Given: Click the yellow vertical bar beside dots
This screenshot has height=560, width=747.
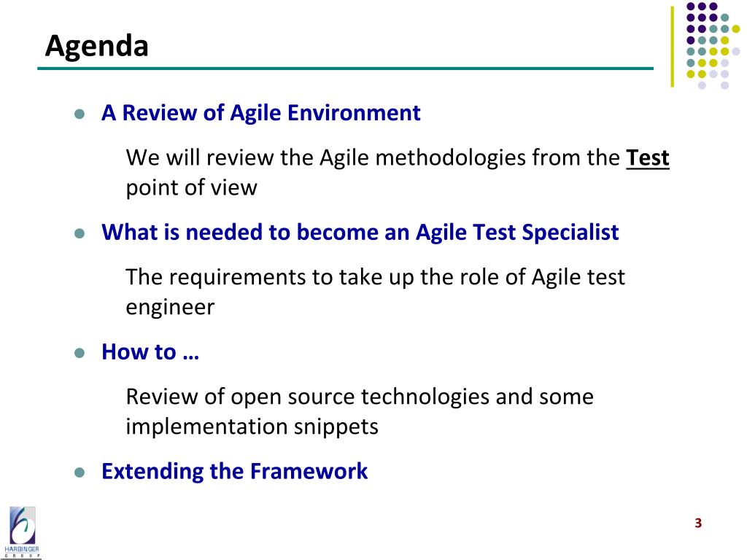Looking at the screenshot, I should point(672,47).
